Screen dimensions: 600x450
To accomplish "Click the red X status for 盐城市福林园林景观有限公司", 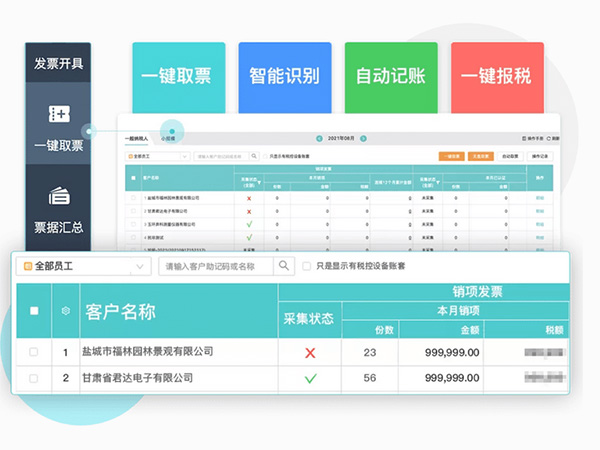I will tap(310, 352).
